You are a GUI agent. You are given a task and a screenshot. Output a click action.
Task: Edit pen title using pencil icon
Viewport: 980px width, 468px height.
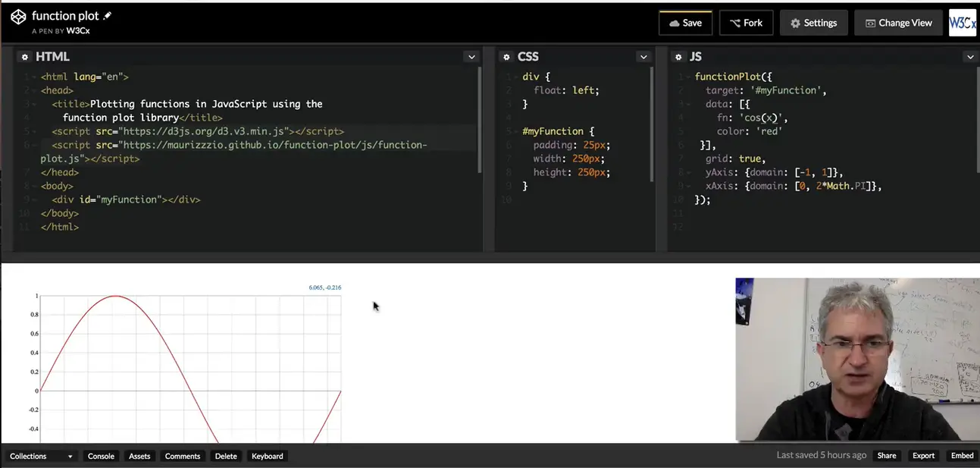point(108,15)
